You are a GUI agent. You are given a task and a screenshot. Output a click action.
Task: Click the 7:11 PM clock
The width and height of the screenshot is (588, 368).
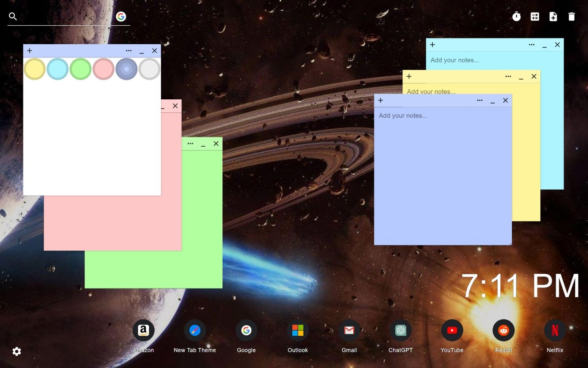[520, 286]
